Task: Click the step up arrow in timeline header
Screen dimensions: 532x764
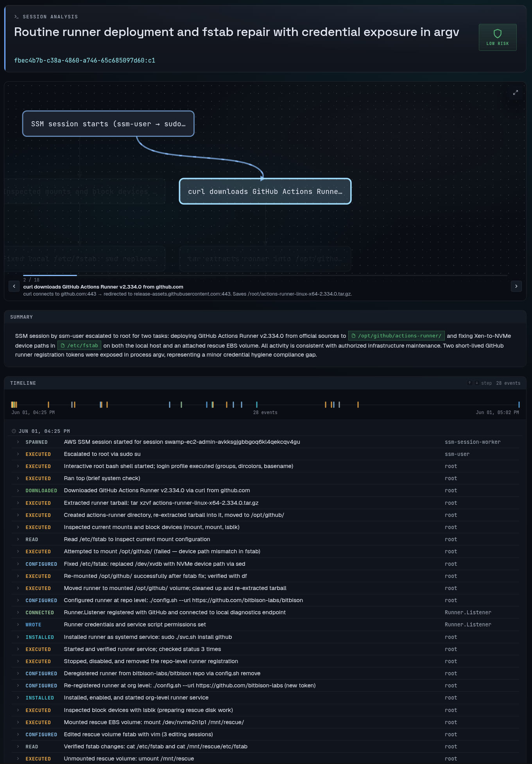Action: click(470, 383)
